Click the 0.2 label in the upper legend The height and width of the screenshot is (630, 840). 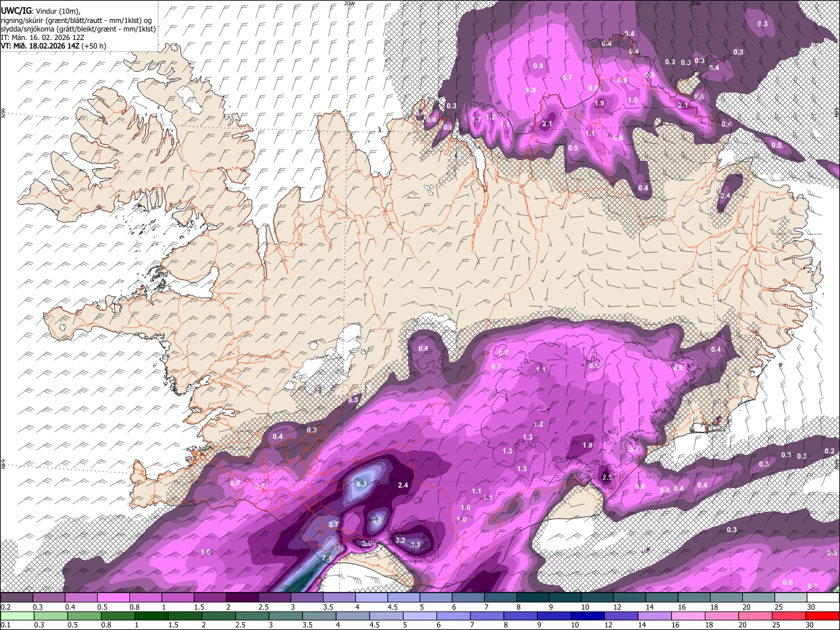click(x=5, y=607)
